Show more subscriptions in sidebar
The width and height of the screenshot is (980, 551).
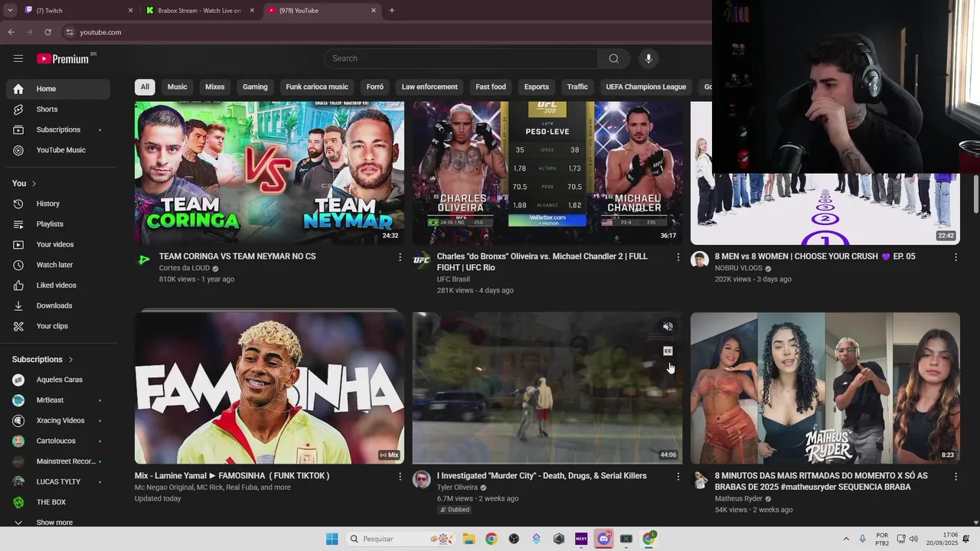click(58, 523)
